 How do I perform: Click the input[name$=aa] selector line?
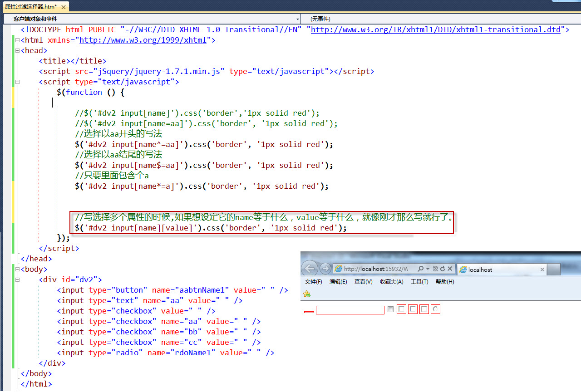(x=204, y=165)
